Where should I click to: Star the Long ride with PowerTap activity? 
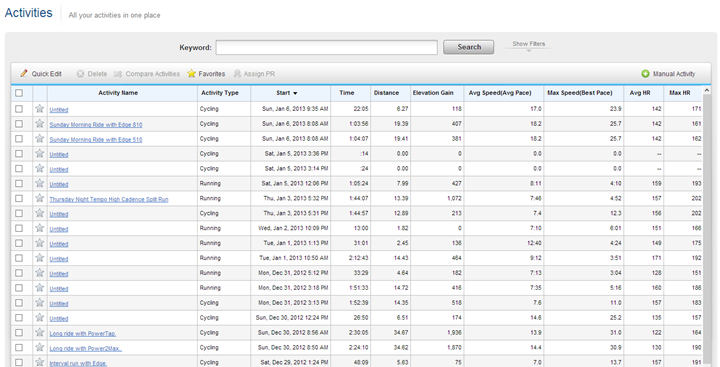tap(39, 332)
